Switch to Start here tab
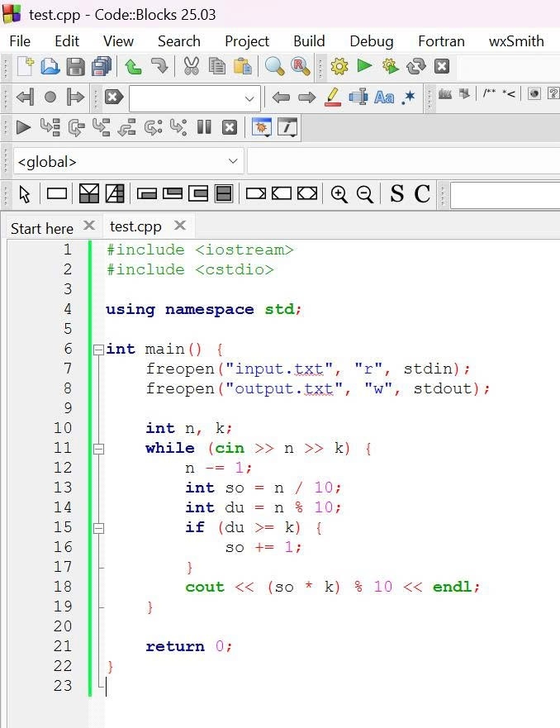560x728 pixels. [x=42, y=228]
